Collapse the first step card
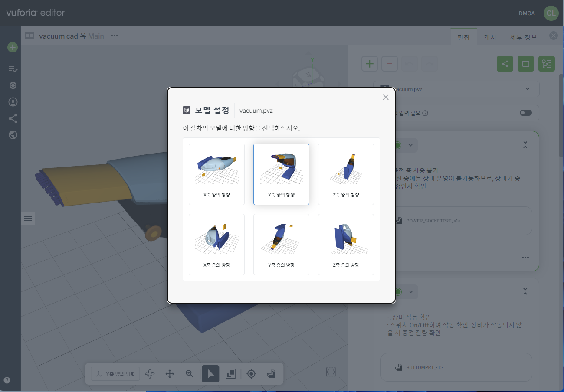This screenshot has height=392, width=564. (525, 145)
